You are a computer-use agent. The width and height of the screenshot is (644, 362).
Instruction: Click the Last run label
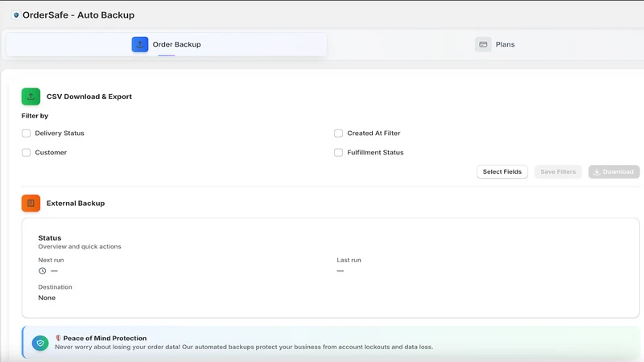[349, 260]
